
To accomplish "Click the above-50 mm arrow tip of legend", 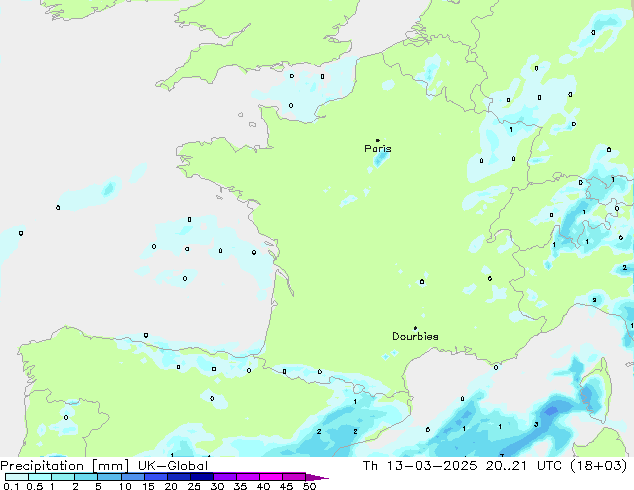I will [x=317, y=477].
